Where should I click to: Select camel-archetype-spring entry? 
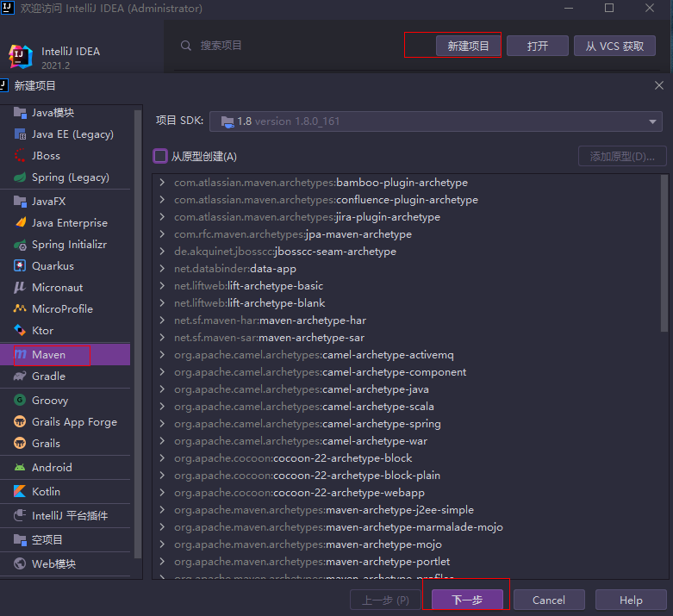pyautogui.click(x=308, y=424)
